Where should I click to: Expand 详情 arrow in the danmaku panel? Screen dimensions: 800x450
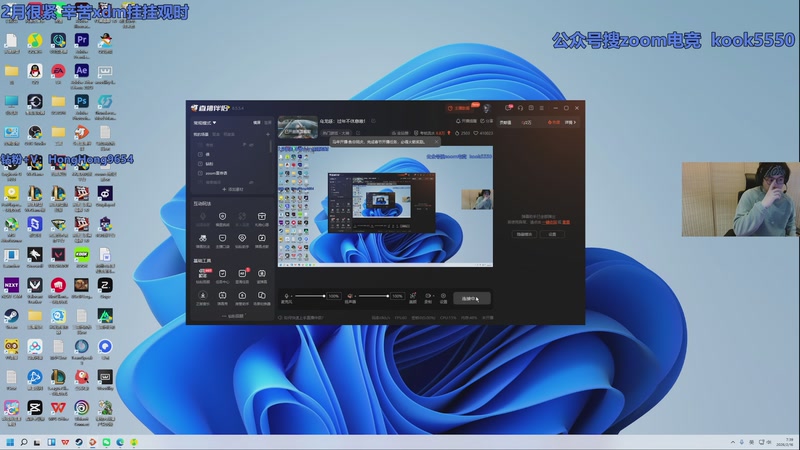point(571,122)
